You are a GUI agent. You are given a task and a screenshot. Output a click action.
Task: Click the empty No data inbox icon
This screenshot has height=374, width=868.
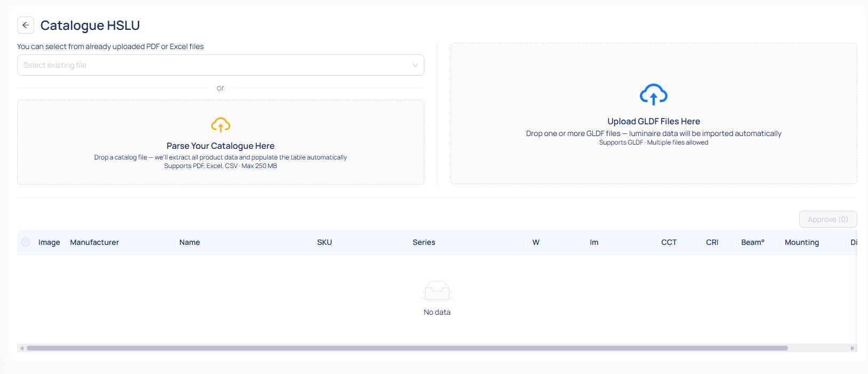point(437,291)
